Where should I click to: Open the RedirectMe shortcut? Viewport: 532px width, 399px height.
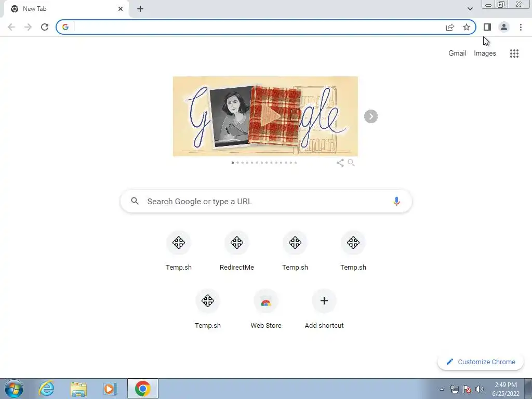tap(237, 251)
